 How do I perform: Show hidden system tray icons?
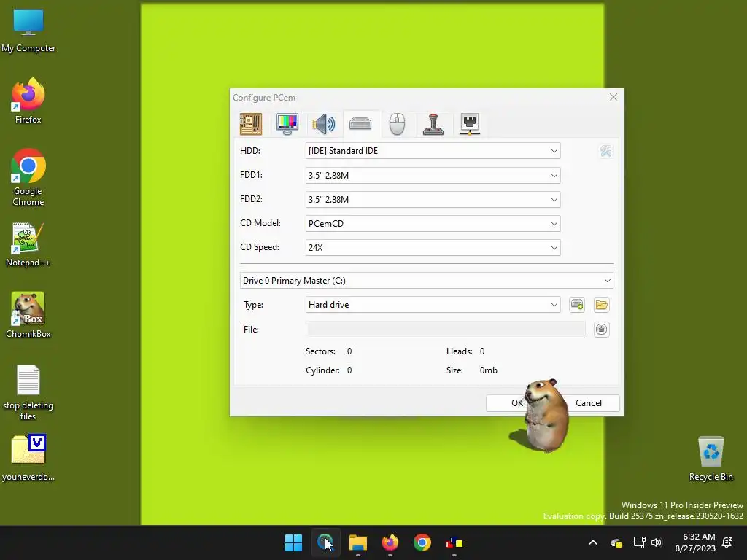[x=593, y=542]
